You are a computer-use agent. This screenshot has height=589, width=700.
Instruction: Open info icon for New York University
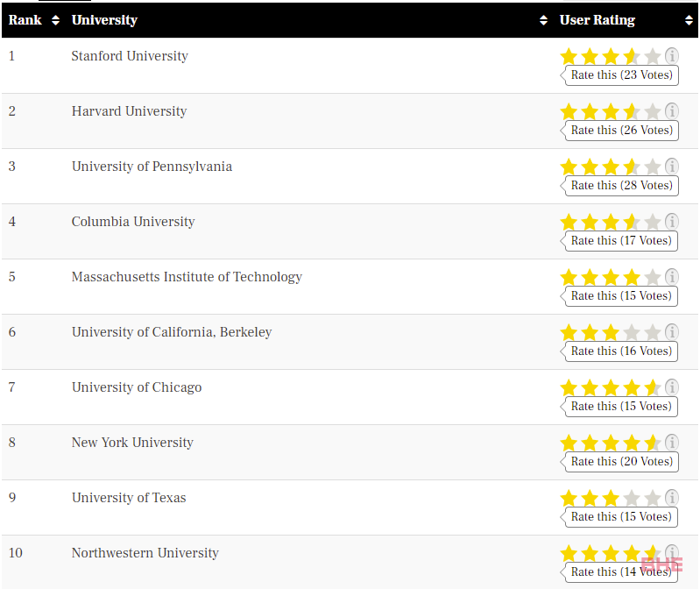672,443
